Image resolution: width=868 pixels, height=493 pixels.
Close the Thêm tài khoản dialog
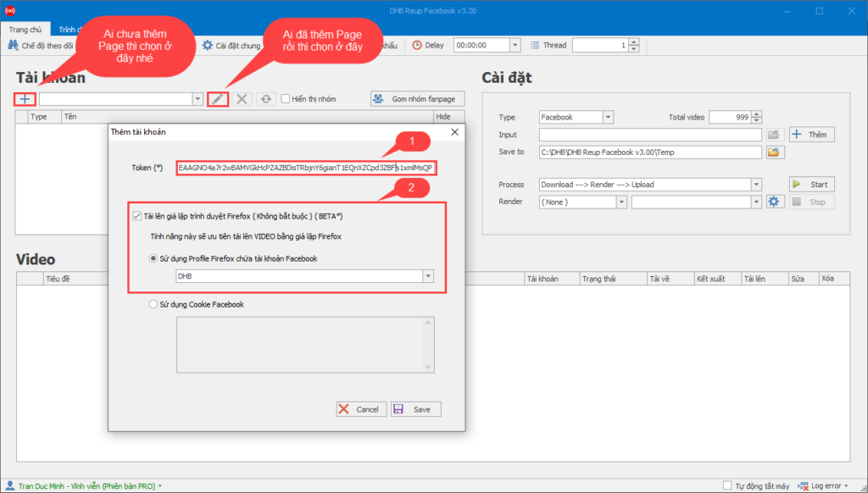[455, 131]
